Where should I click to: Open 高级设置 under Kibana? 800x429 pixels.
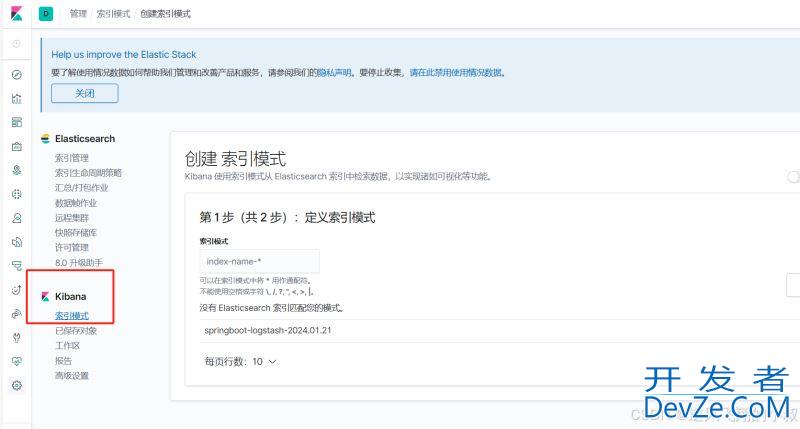point(72,376)
